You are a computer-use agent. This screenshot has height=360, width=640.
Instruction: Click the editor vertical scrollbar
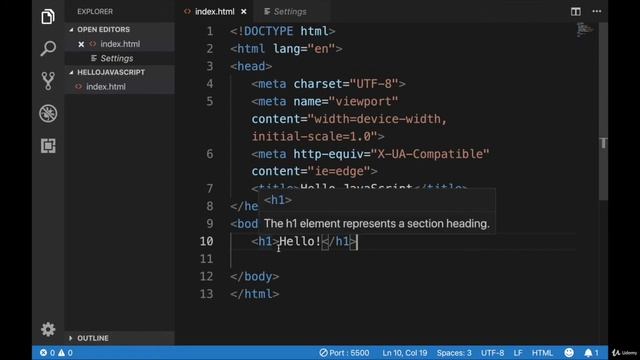click(603, 110)
